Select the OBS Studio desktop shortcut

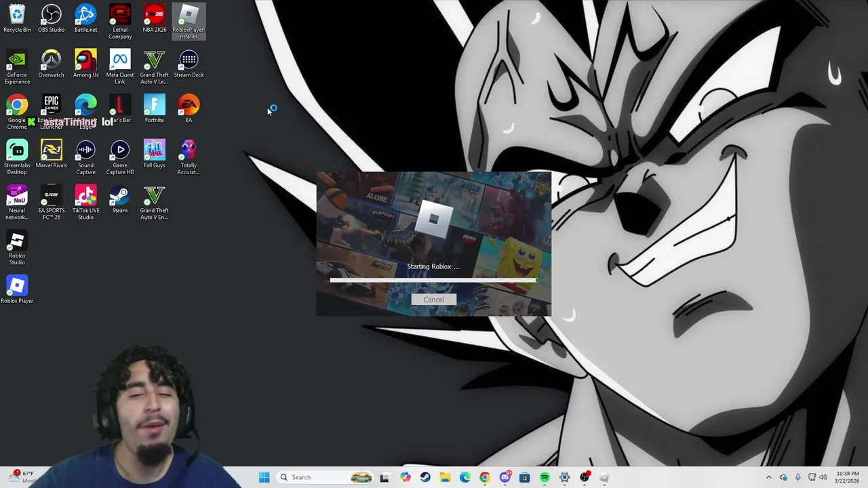[52, 18]
